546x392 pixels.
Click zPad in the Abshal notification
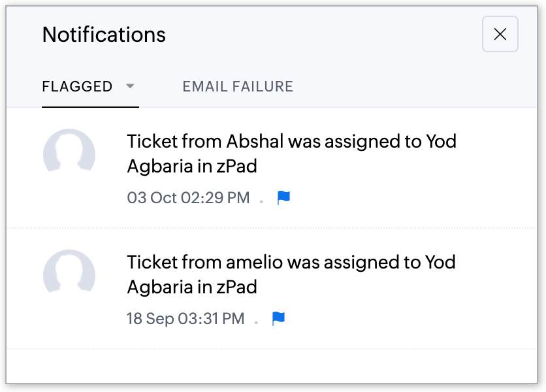click(237, 167)
